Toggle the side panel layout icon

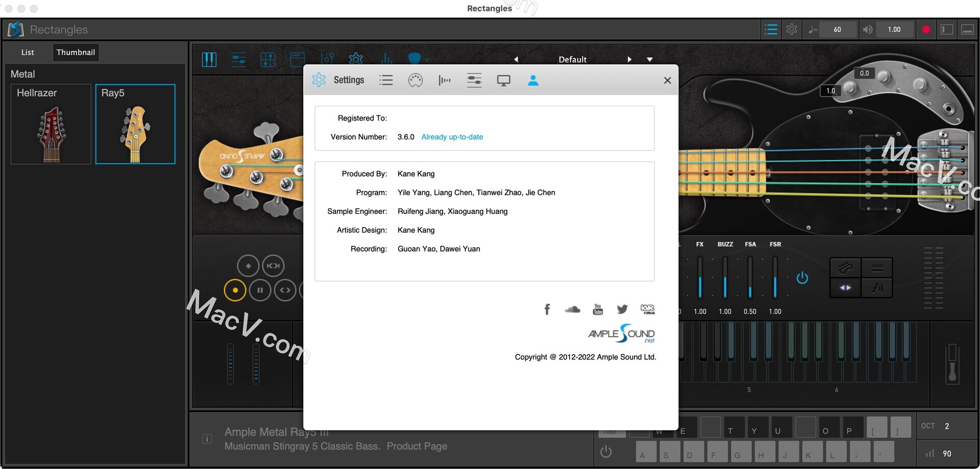947,30
